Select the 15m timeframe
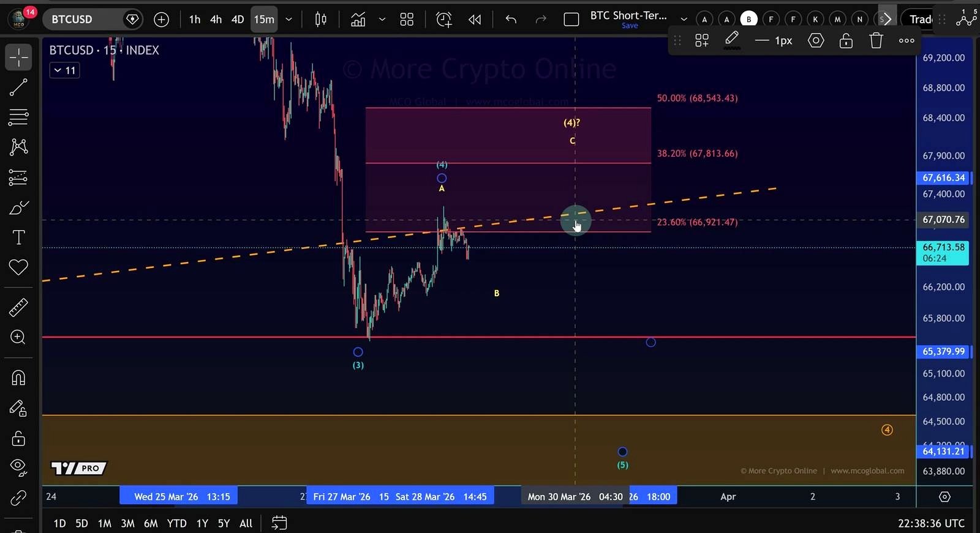Viewport: 980px width, 533px height. point(264,20)
